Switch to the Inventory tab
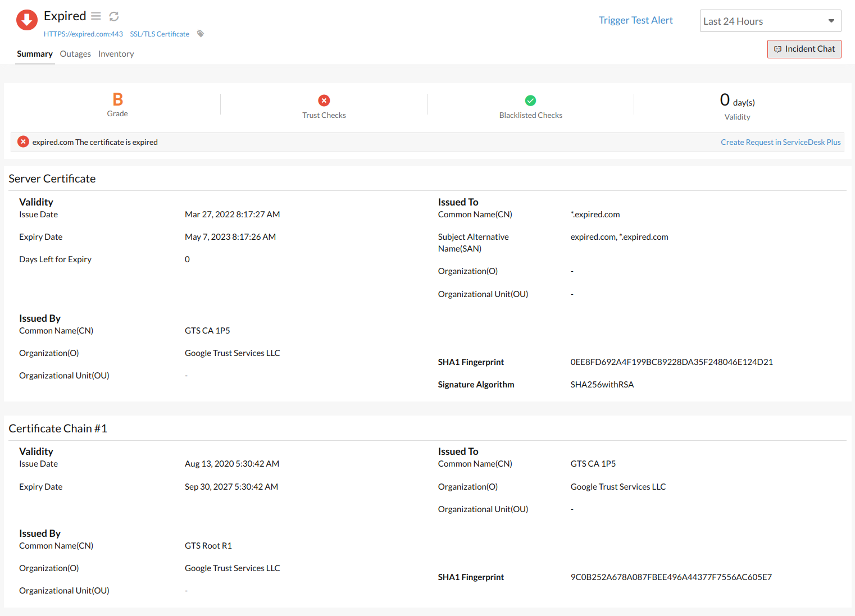This screenshot has width=855, height=616. coord(116,54)
